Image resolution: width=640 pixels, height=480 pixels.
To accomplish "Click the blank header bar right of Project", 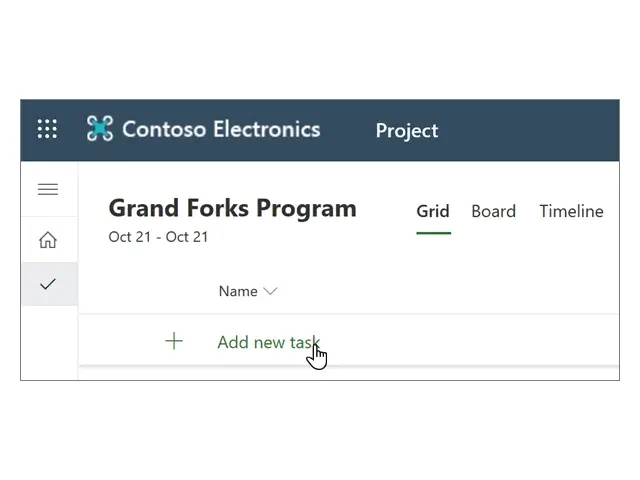I will click(530, 130).
